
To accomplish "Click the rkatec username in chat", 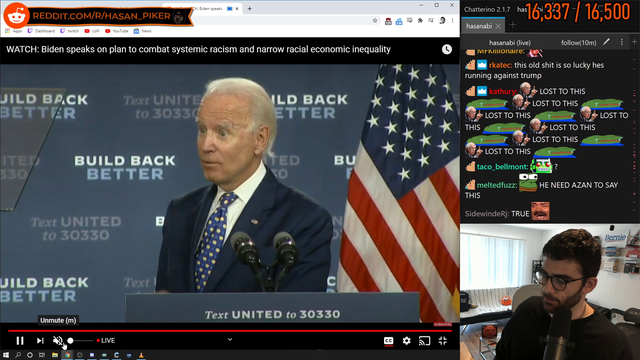I will [500, 65].
